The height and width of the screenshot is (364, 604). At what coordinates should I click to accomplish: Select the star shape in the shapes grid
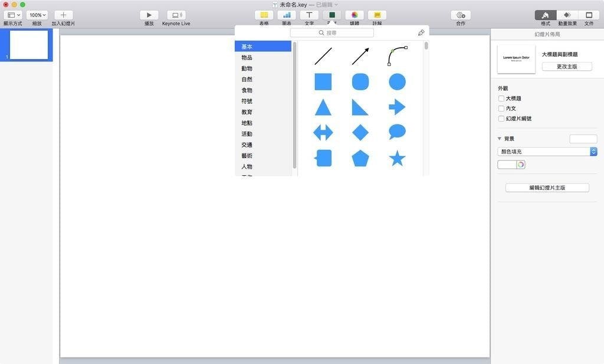tap(397, 158)
